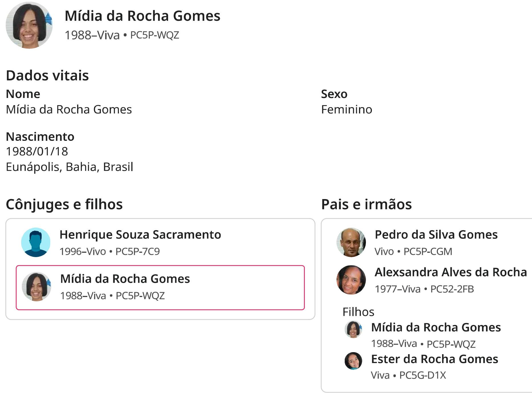The height and width of the screenshot is (401, 532).
Task: Click Mídia's portrait in the highlighted spouse box
Action: [37, 286]
